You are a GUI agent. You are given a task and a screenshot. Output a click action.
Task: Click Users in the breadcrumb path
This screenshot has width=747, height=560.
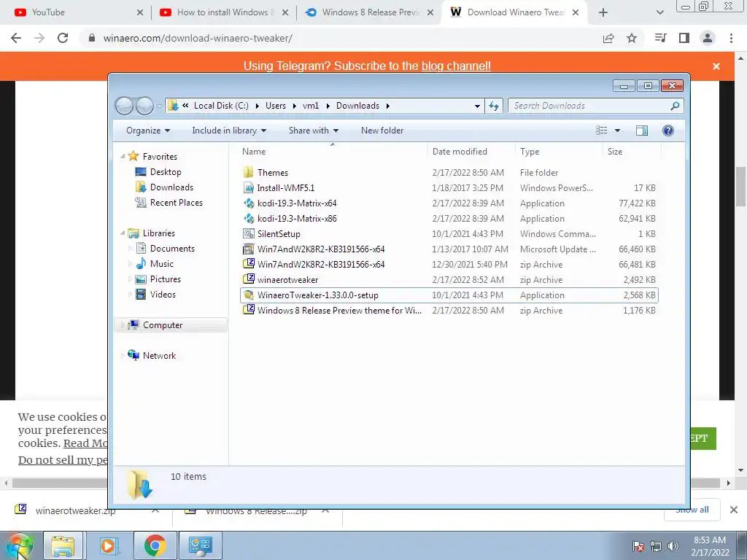tap(275, 106)
